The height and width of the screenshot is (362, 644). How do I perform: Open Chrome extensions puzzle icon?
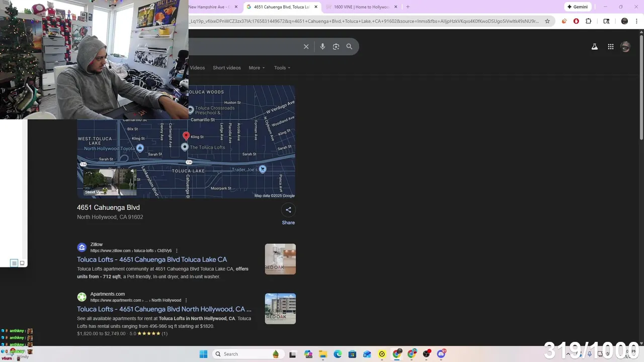[589, 21]
